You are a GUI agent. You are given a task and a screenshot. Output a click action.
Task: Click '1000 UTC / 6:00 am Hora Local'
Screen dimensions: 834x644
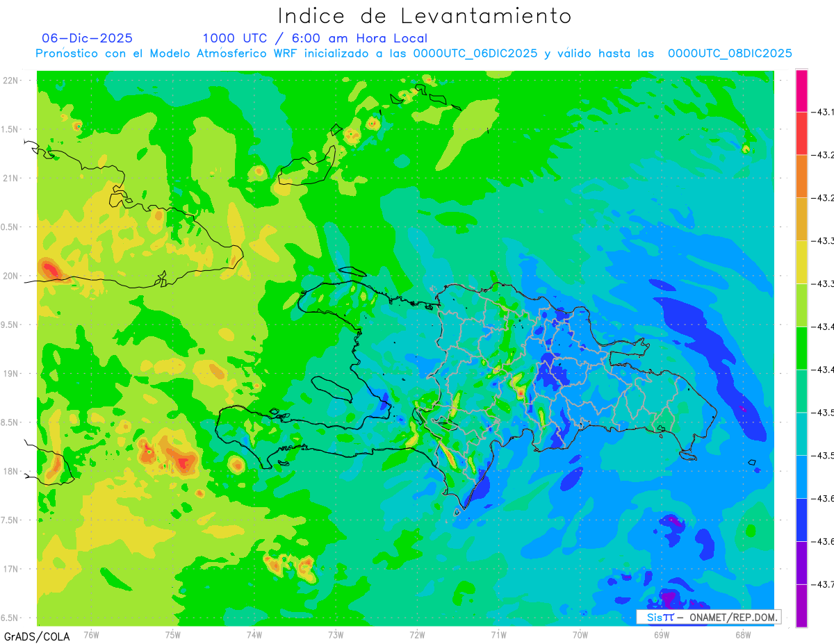(x=316, y=38)
